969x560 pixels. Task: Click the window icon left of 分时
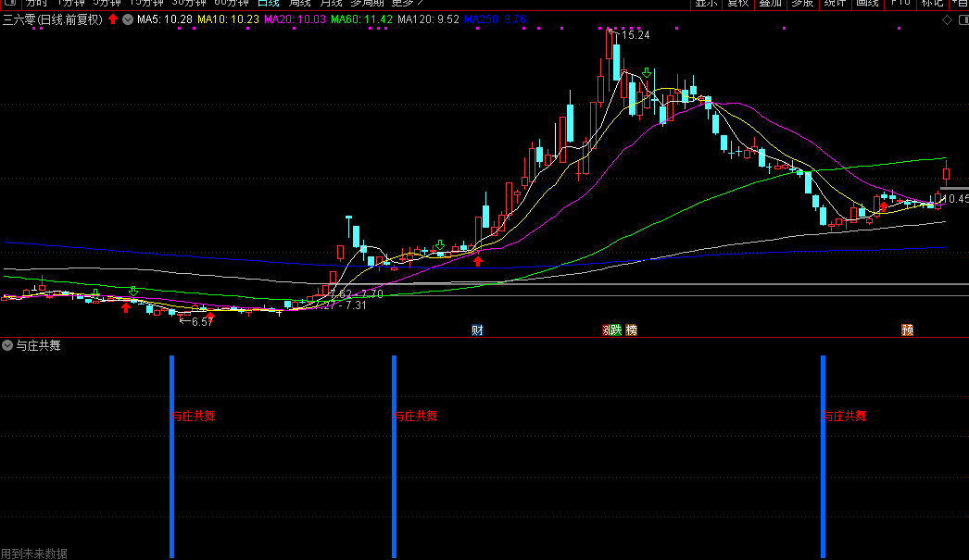[10, 3]
